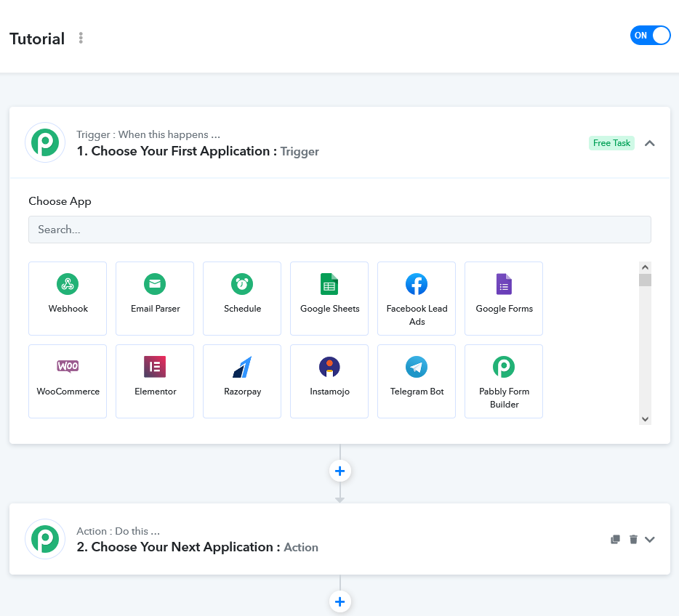Image resolution: width=679 pixels, height=616 pixels.
Task: Click the Free Task badge
Action: click(x=611, y=143)
